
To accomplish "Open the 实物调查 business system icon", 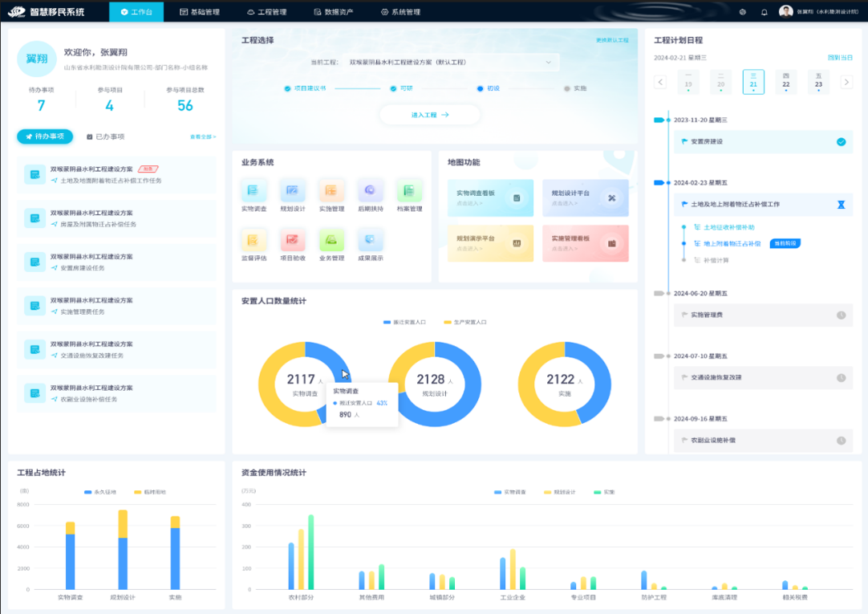I will coord(253,191).
